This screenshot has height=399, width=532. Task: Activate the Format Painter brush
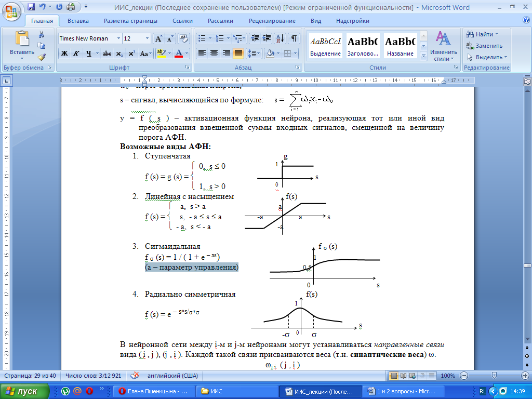[42, 57]
